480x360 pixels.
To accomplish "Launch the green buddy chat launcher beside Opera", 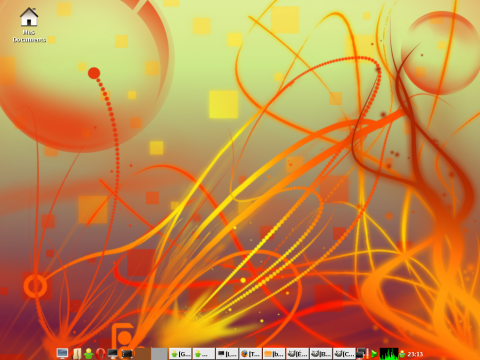I will pyautogui.click(x=89, y=354).
